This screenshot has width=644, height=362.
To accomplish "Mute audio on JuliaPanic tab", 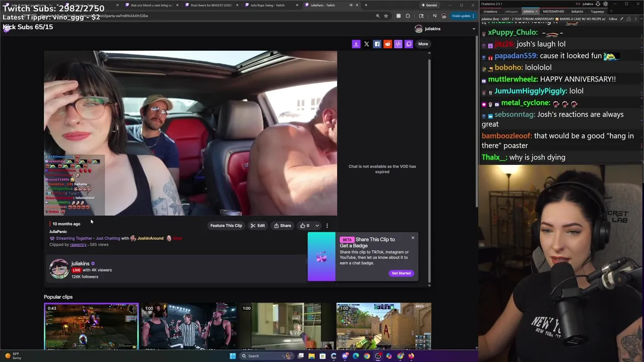I will pos(351,5).
